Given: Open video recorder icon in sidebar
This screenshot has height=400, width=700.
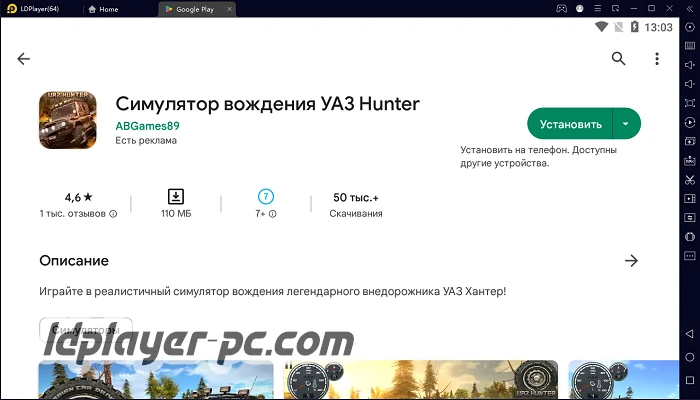Looking at the screenshot, I should pyautogui.click(x=690, y=199).
